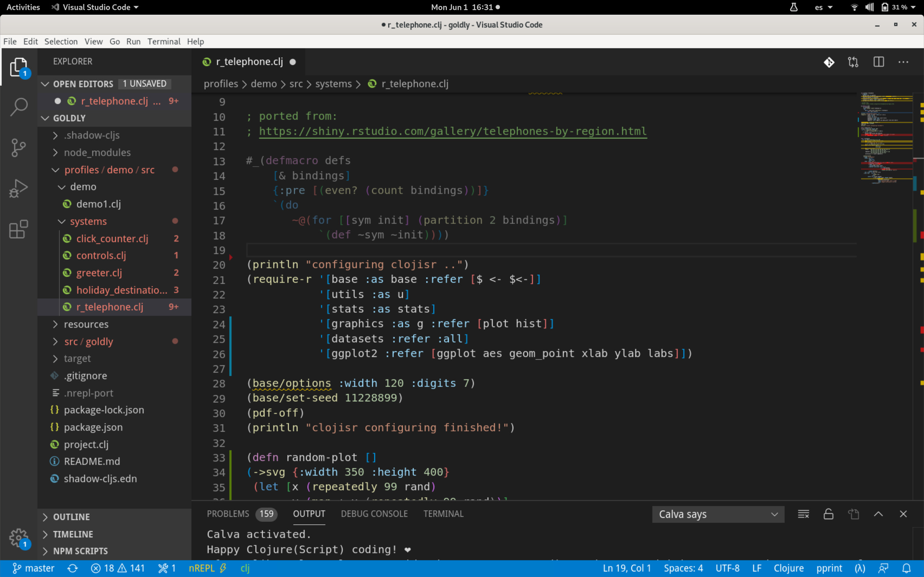924x577 pixels.
Task: Toggle output scroll lock icon
Action: click(x=828, y=514)
